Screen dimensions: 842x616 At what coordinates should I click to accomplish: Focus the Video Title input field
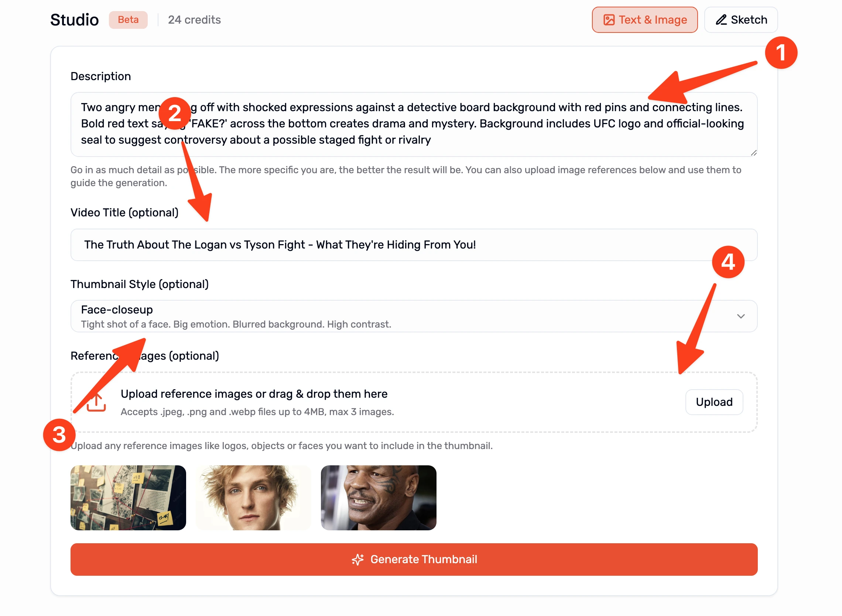tap(414, 244)
